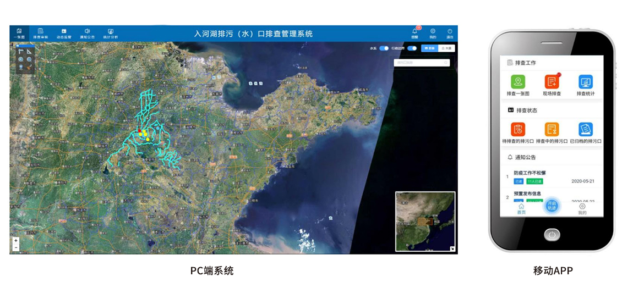
Task: Open the 防疫工作不松懈 notice
Action: pyautogui.click(x=530, y=173)
